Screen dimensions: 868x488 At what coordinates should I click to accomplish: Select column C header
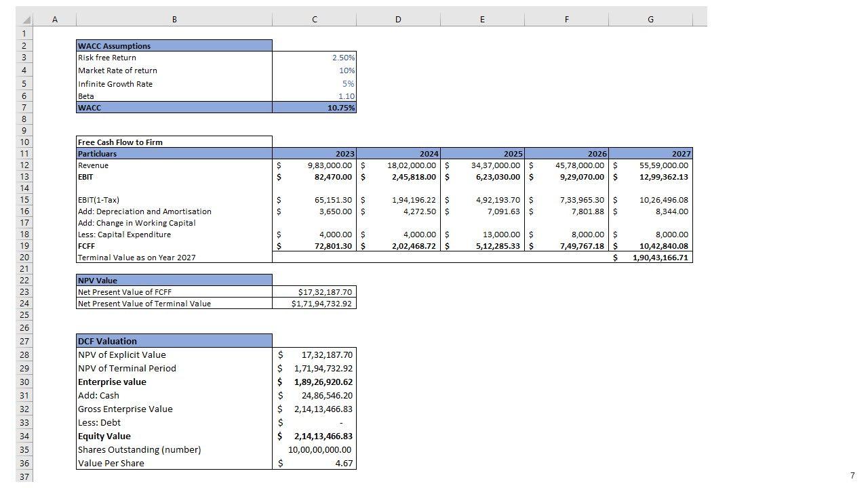(x=314, y=20)
